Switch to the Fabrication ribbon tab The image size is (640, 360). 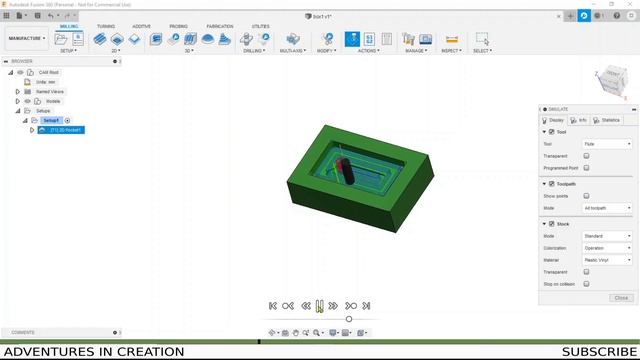[220, 26]
